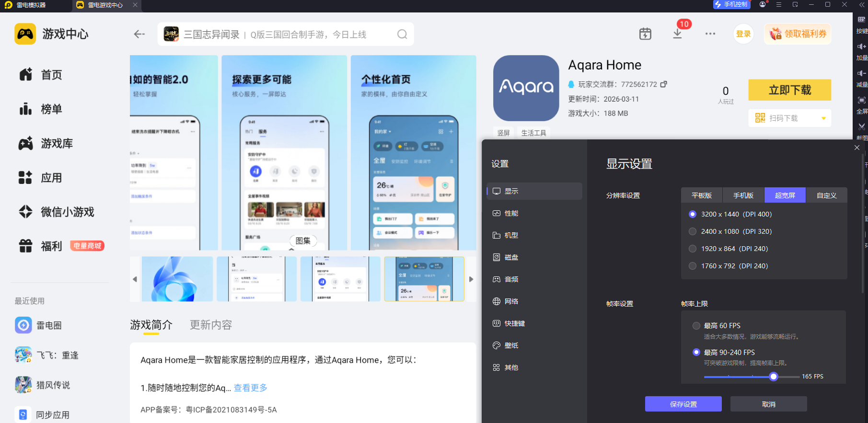868x423 pixels.
Task: Show previous screenshot thumbnails with left arrow
Action: [135, 279]
